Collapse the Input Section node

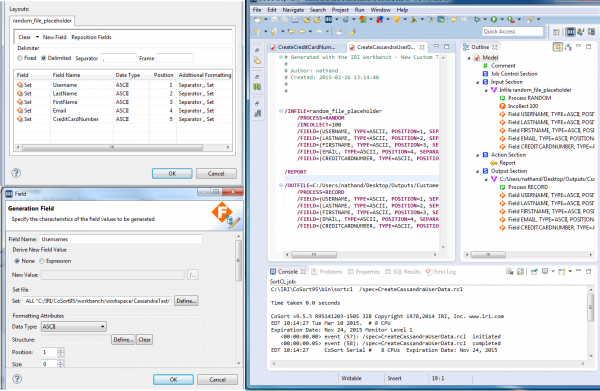tap(478, 82)
